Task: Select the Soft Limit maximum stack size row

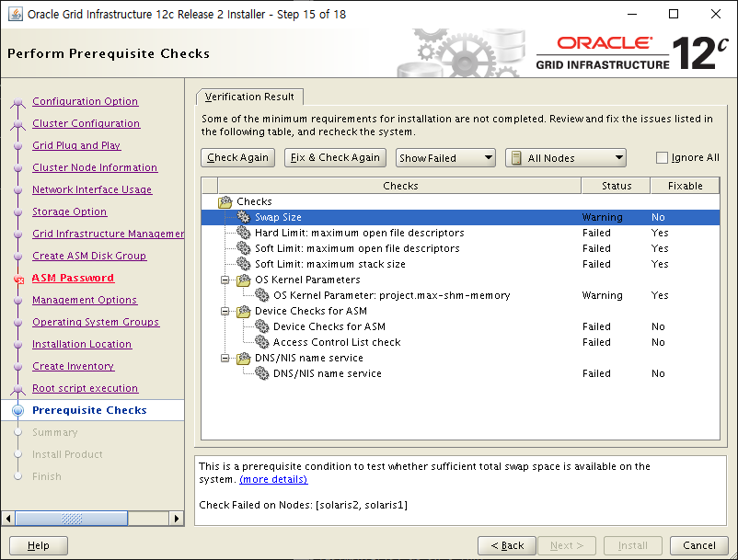Action: pyautogui.click(x=460, y=264)
